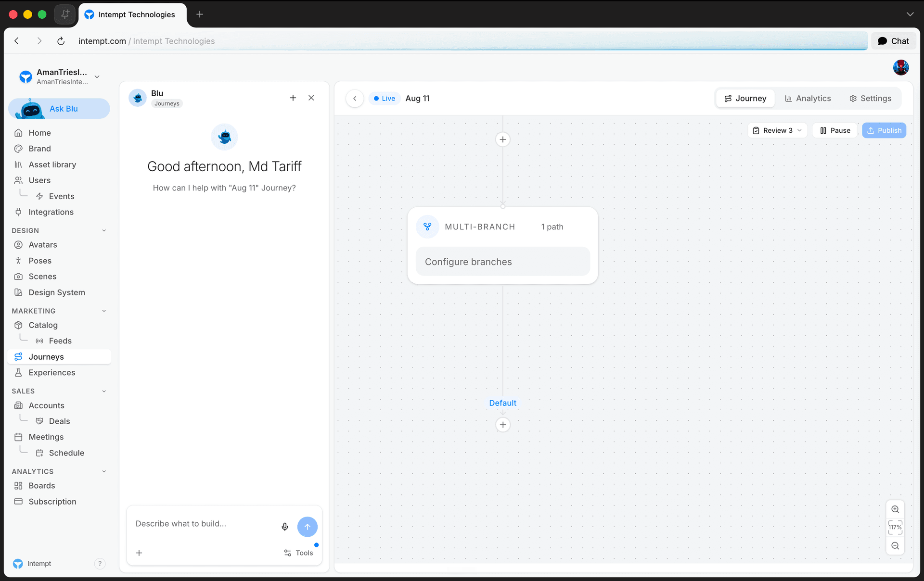Reload the page

click(61, 41)
